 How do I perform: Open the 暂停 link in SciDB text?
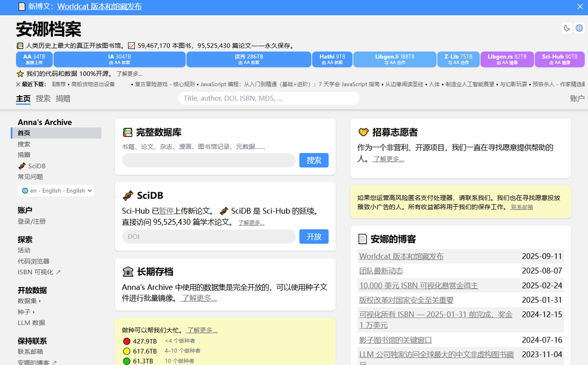tap(166, 211)
